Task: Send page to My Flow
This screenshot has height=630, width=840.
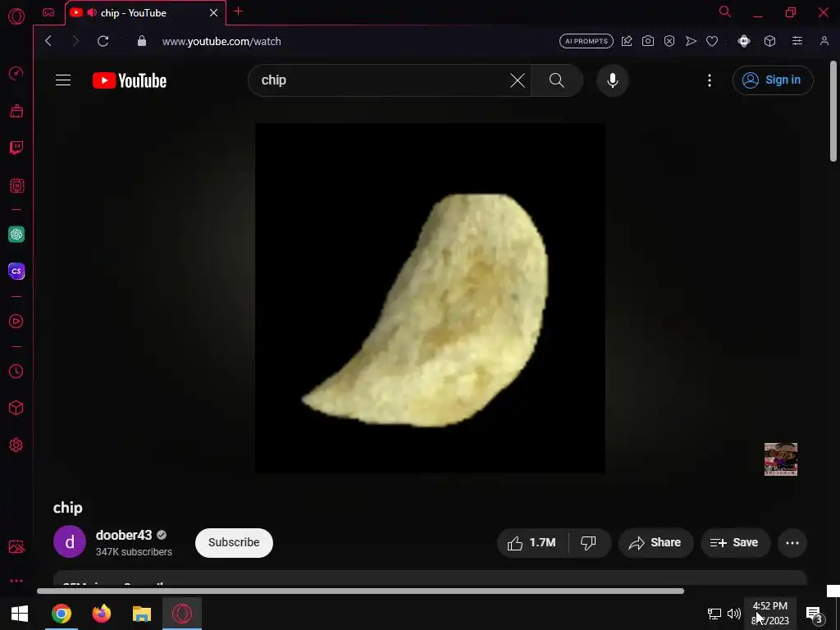Action: tap(691, 41)
